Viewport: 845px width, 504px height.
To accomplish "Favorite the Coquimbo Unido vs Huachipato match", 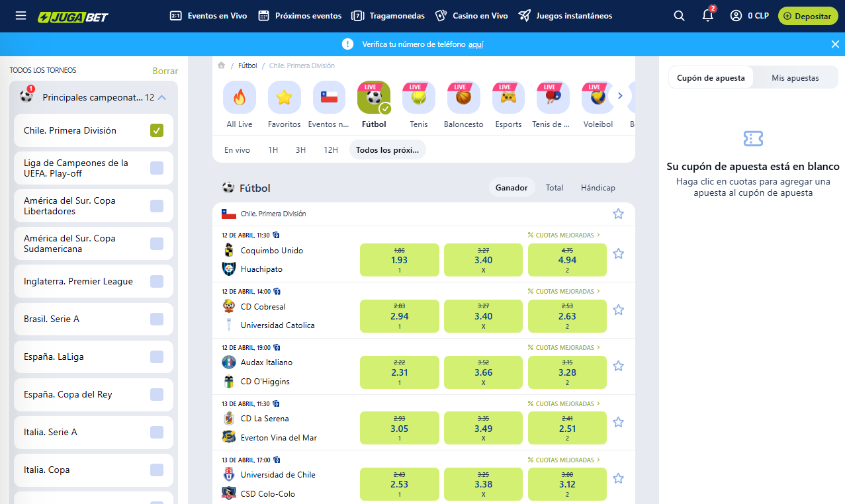I will [618, 253].
